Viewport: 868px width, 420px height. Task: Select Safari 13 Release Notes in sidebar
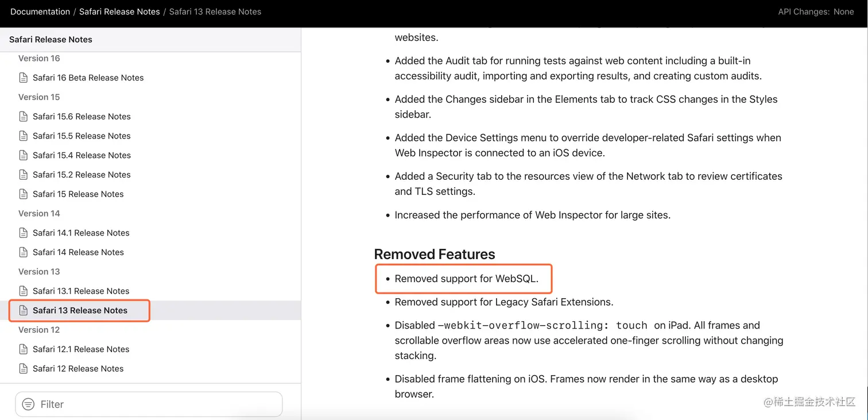point(80,310)
